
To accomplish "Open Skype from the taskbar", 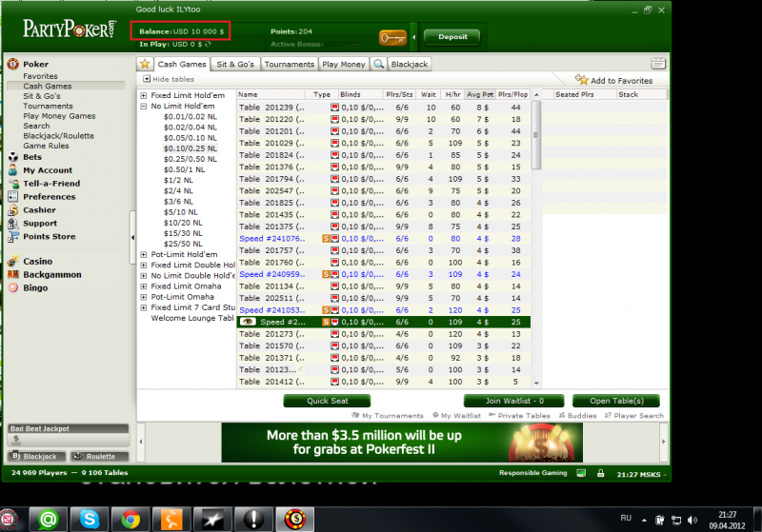I will [90, 520].
